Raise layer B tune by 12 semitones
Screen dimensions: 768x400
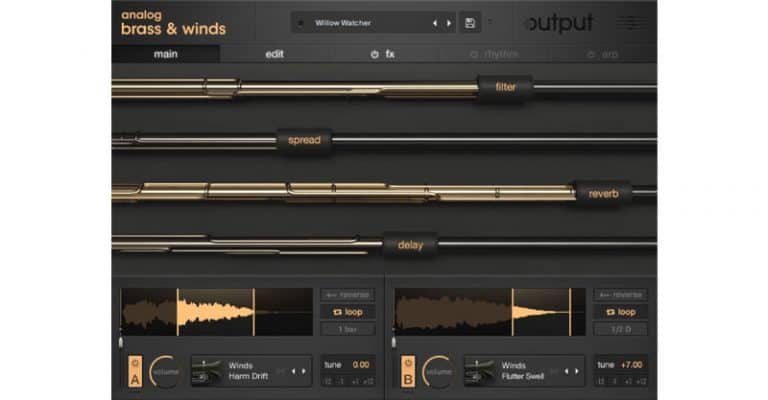coord(641,381)
